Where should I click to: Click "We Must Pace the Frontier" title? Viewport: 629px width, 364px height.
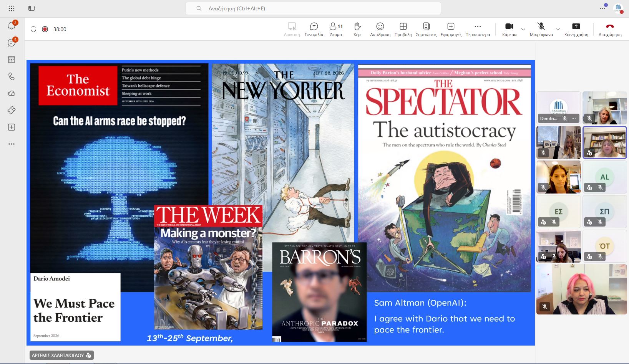click(74, 310)
